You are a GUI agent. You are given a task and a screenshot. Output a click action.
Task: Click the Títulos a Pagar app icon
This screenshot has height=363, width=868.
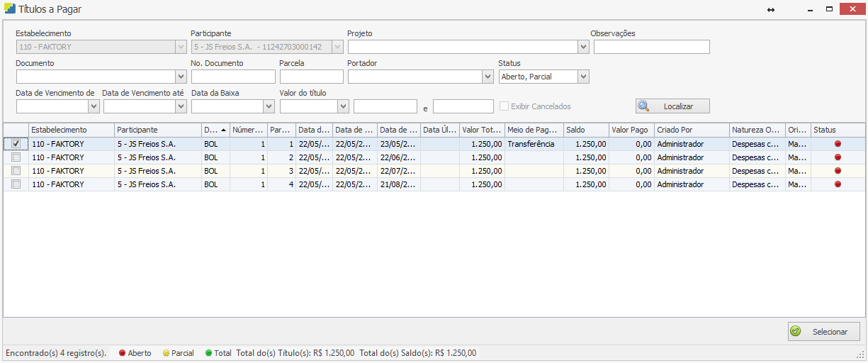[x=10, y=10]
